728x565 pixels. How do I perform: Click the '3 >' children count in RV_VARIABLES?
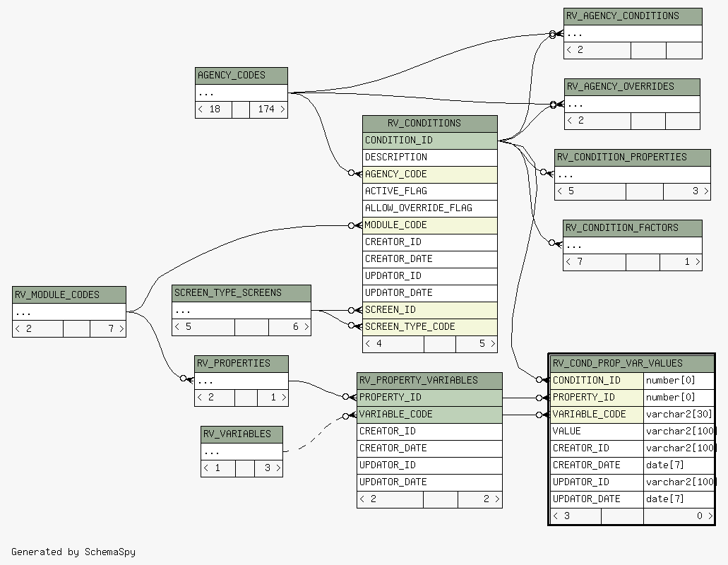269,468
